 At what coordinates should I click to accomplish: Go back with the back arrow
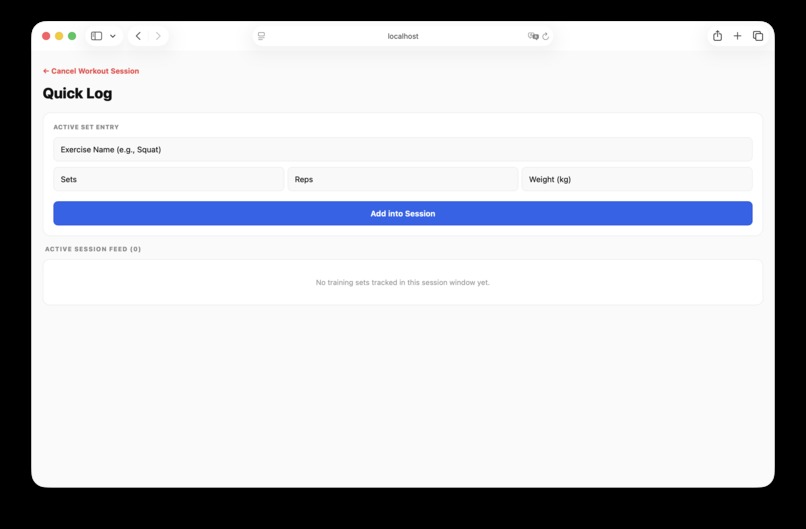click(138, 36)
